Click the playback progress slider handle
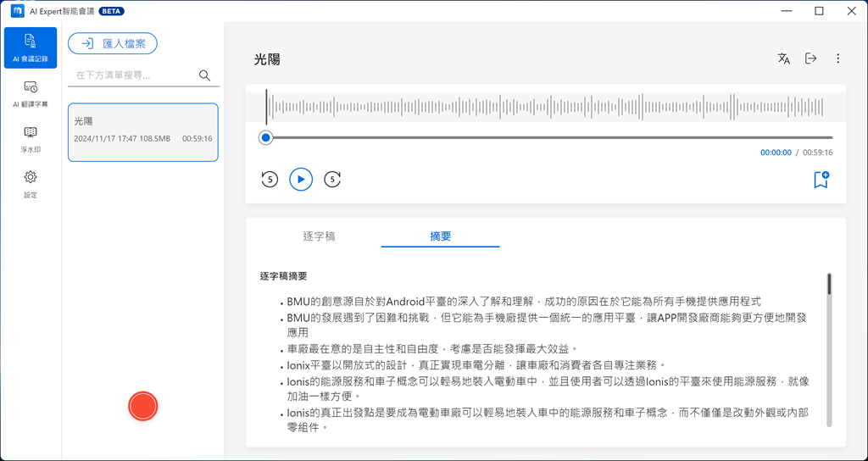868x461 pixels. pos(266,137)
